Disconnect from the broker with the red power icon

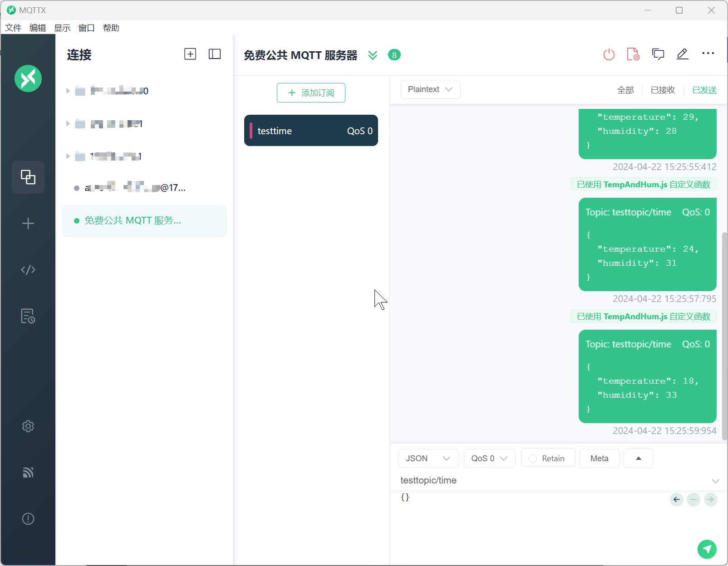click(609, 54)
